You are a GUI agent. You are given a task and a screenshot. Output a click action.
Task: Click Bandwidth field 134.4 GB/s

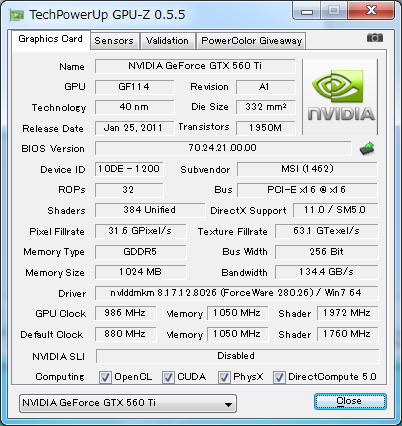[327, 272]
